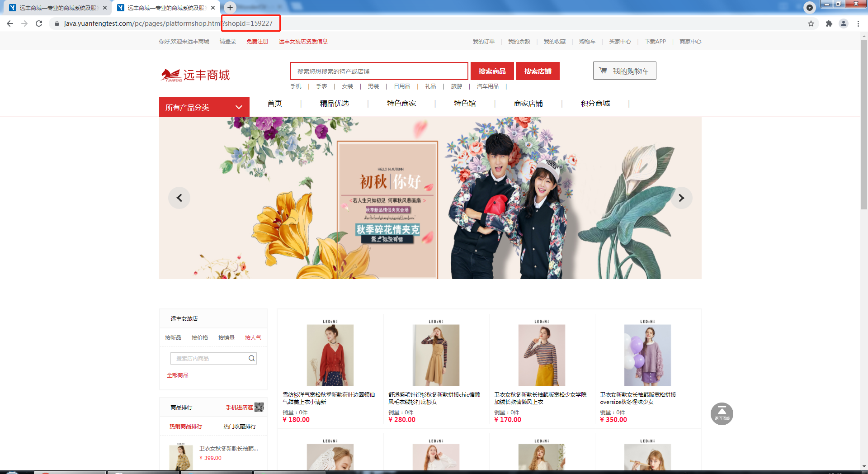Screen dimensions: 868x474
Task: Show the previous banner slide
Action: 179,198
